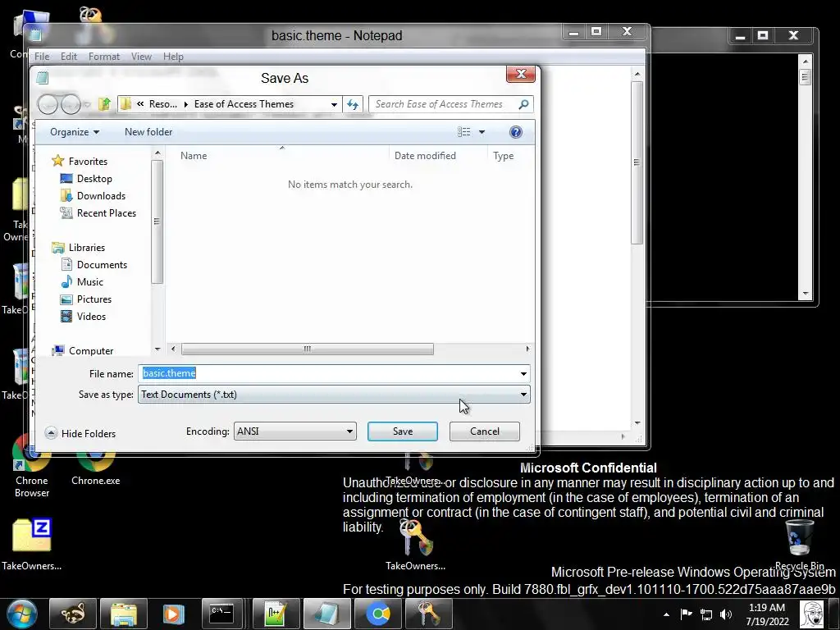This screenshot has height=630, width=840.
Task: Switch to Notepad++ in taskbar
Action: pos(276,614)
